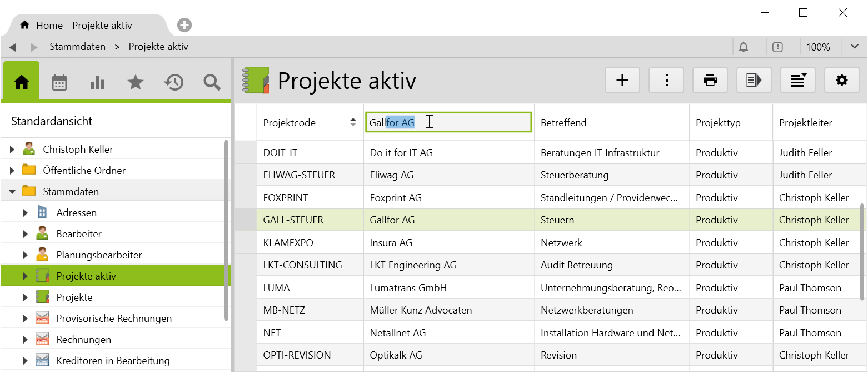The width and height of the screenshot is (868, 373).
Task: Switch to Home - Projekte aktiv tab
Action: (x=83, y=26)
